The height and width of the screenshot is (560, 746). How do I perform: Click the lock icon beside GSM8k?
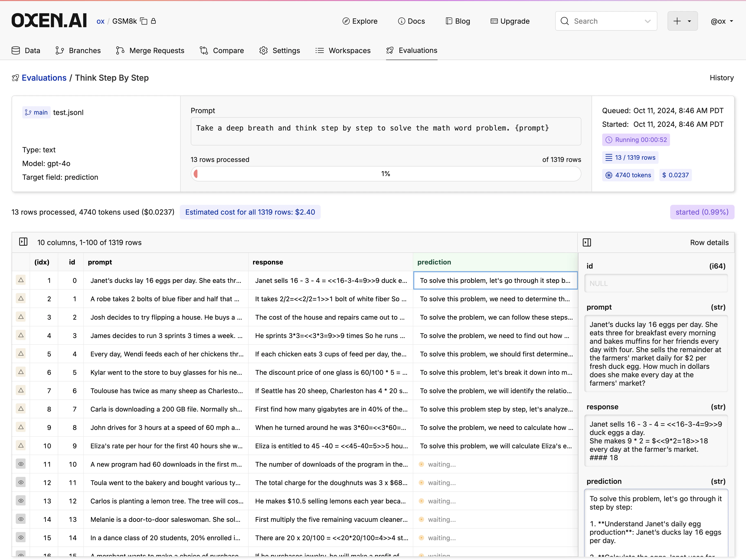point(154,21)
